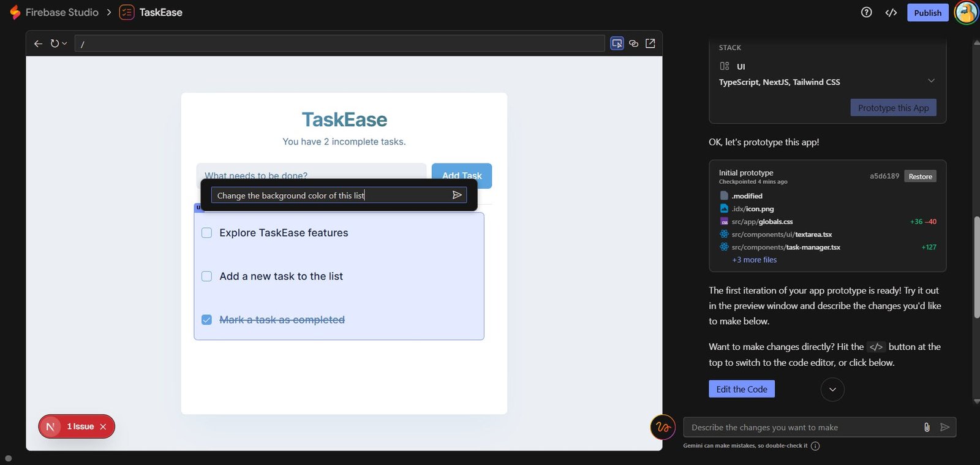Viewport: 980px width, 465px height.
Task: Click the Edit the Code button
Action: [x=742, y=389]
